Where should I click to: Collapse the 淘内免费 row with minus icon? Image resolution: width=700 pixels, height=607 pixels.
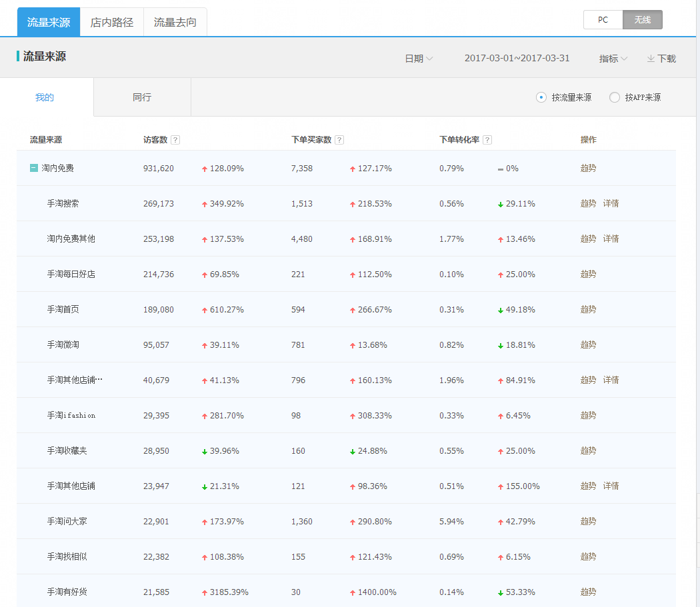(34, 168)
